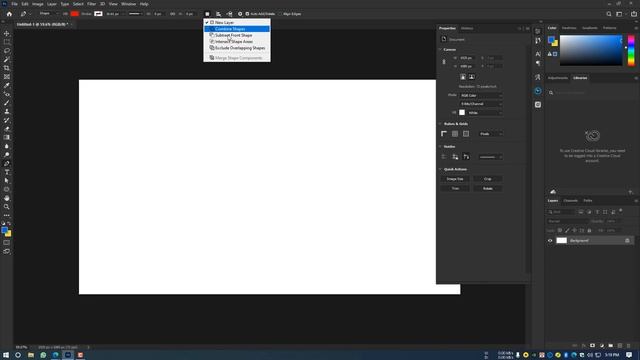
Task: Select the Zoom tool
Action: 7,207
